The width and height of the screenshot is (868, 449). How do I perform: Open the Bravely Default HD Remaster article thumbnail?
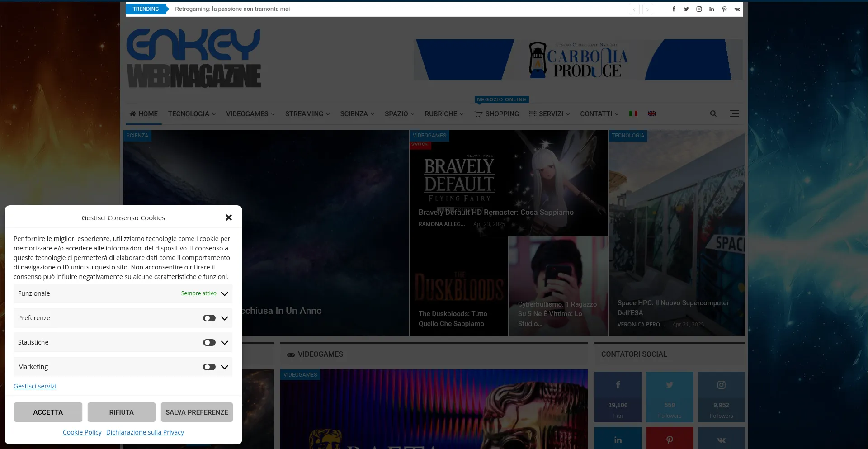click(x=508, y=183)
